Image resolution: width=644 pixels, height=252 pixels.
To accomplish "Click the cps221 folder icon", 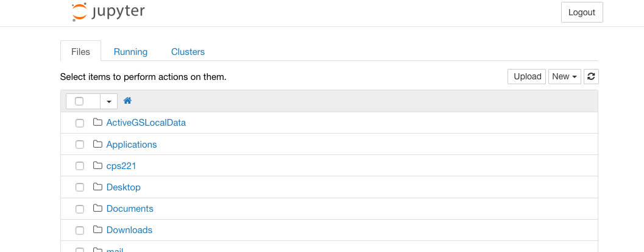I will (97, 166).
